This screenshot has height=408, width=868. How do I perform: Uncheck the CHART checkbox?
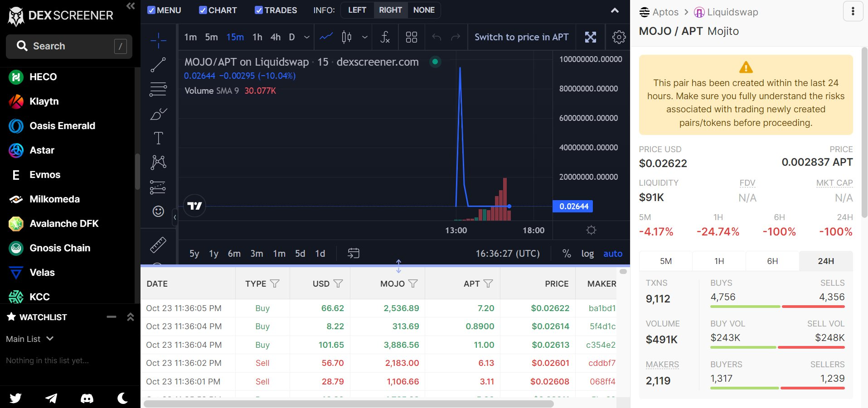pos(203,10)
